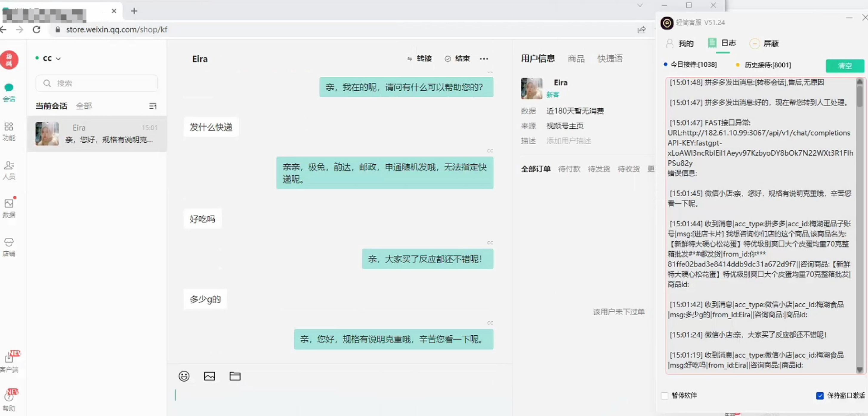
Task: Switch to the 我的 tab
Action: click(680, 44)
